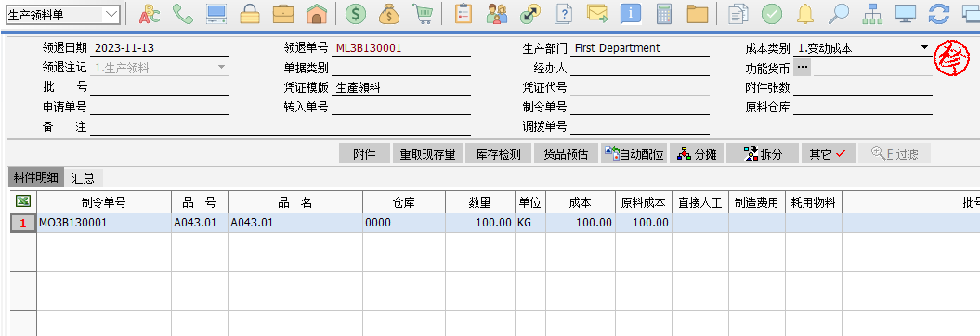980x336 pixels.
Task: Click the 库存检测 button
Action: (x=498, y=154)
